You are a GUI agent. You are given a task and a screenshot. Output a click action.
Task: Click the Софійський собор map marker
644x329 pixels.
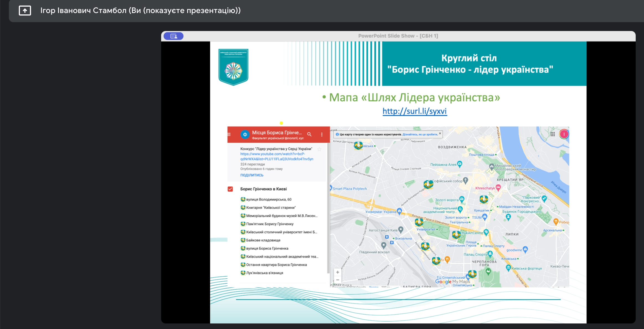click(x=465, y=181)
